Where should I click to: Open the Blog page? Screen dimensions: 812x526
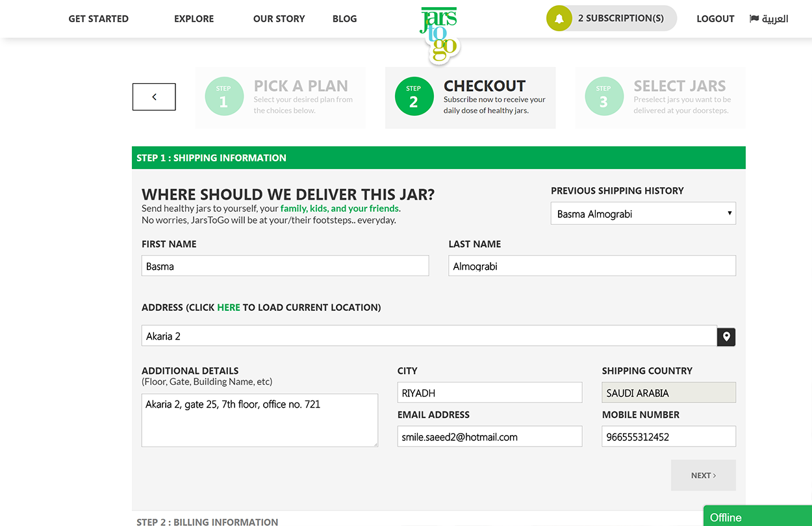coord(344,19)
